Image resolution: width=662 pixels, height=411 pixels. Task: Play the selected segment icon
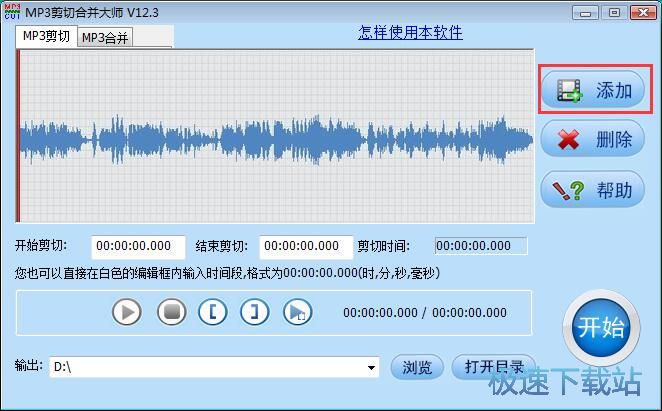point(298,312)
